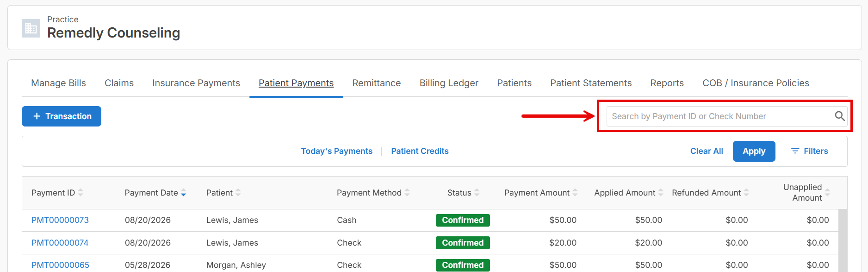
Task: Sort by Refunded Amount arrows
Action: tap(746, 193)
